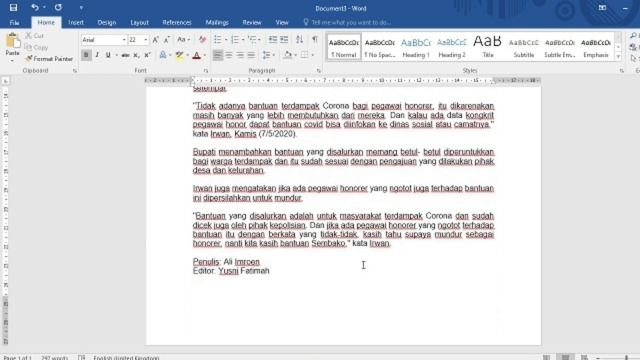This screenshot has width=640, height=360.
Task: Toggle Strikethrough formatting
Action: [x=125, y=55]
